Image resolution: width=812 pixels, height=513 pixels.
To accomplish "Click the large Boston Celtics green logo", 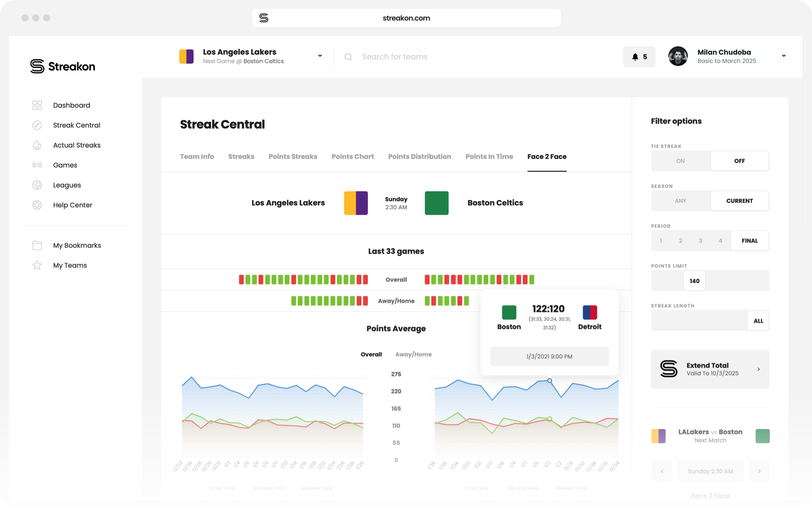I will (436, 203).
